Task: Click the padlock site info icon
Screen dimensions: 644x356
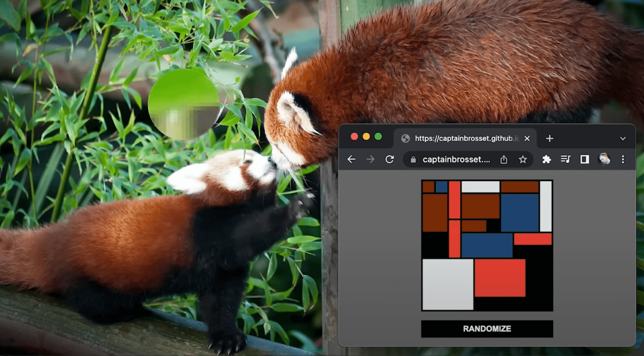Action: click(413, 160)
